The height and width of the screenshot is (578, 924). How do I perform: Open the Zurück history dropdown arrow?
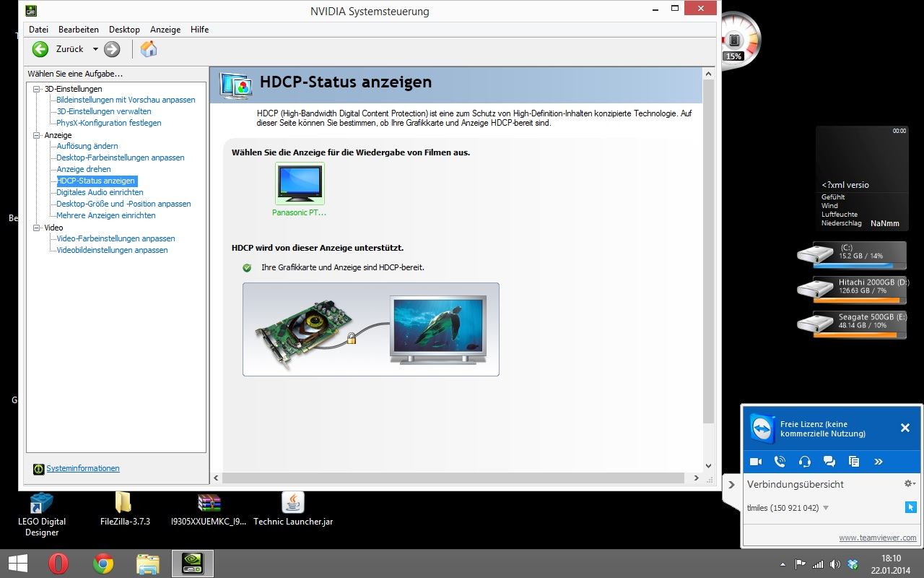point(95,49)
